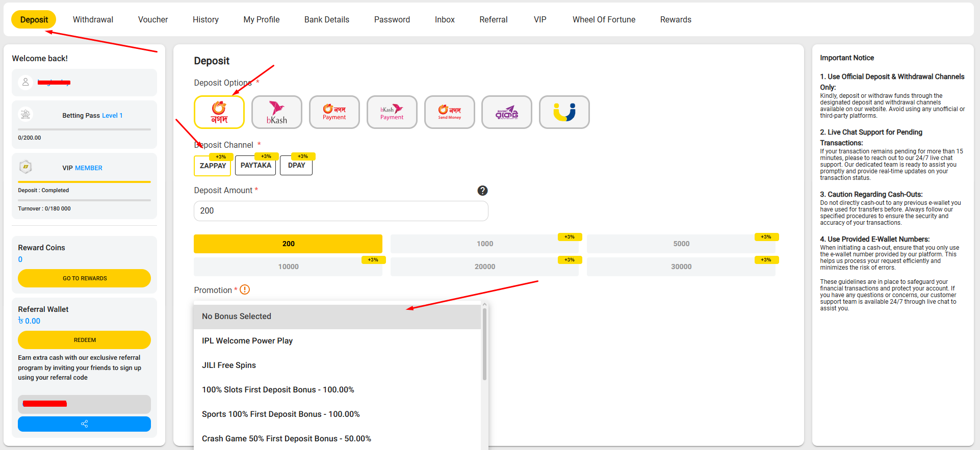This screenshot has width=980, height=450.
Task: Choose the 30000 preset amount
Action: tap(681, 267)
